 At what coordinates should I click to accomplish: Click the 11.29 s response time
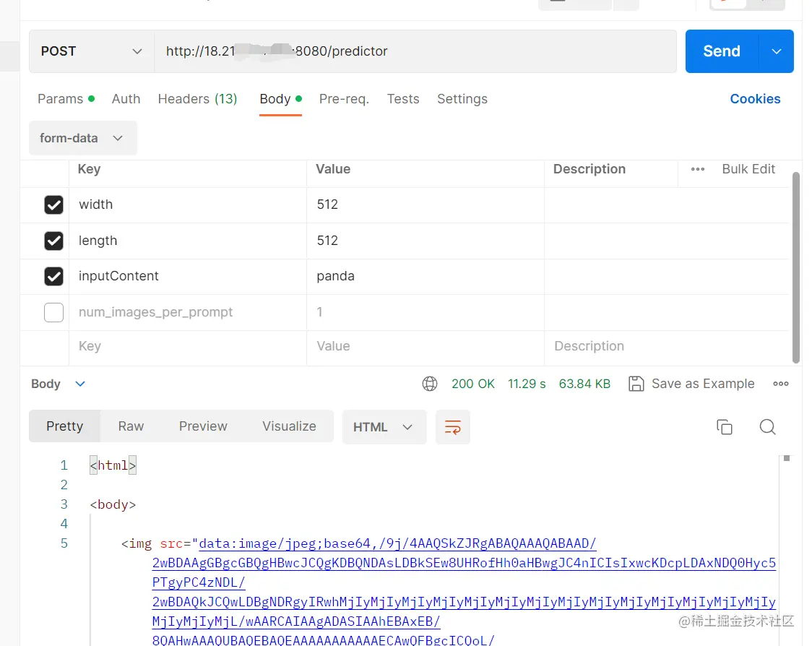point(527,384)
